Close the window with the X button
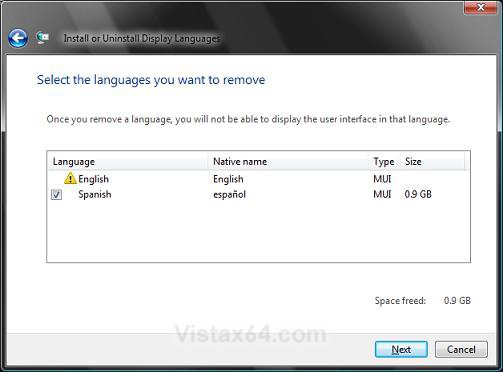 pos(480,7)
